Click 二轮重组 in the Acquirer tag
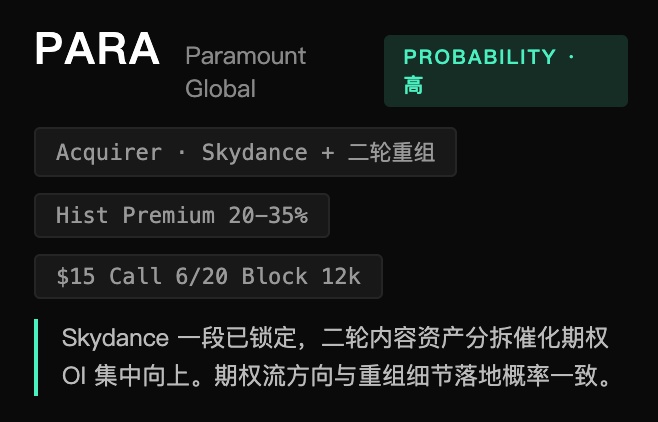Image resolution: width=658 pixels, height=422 pixels. (391, 152)
